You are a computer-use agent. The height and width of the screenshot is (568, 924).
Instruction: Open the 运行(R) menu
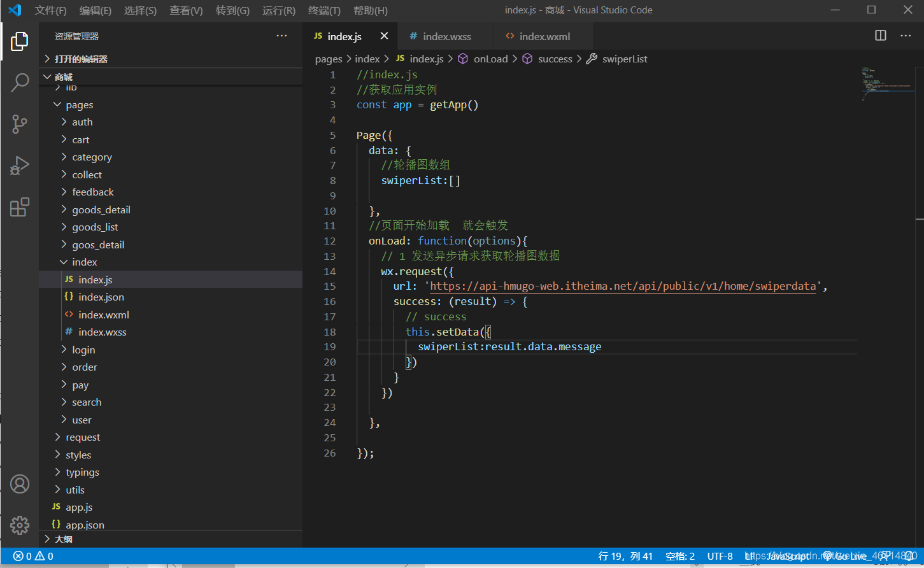(279, 10)
